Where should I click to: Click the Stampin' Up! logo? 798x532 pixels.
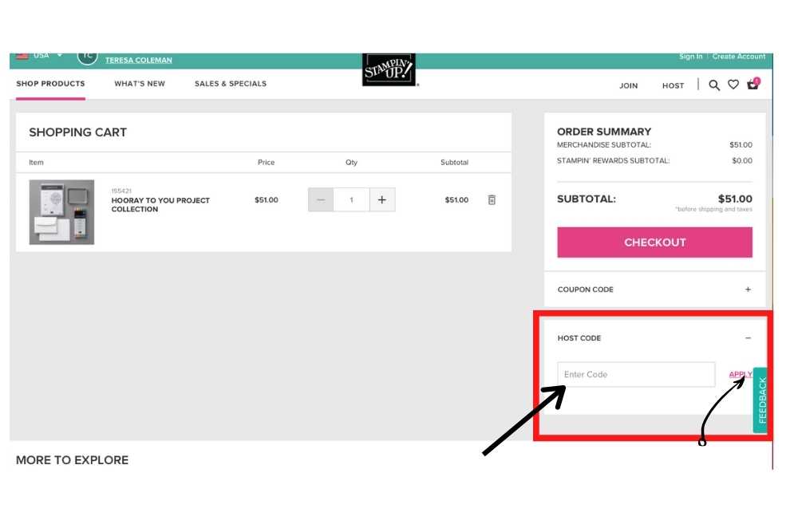(389, 69)
